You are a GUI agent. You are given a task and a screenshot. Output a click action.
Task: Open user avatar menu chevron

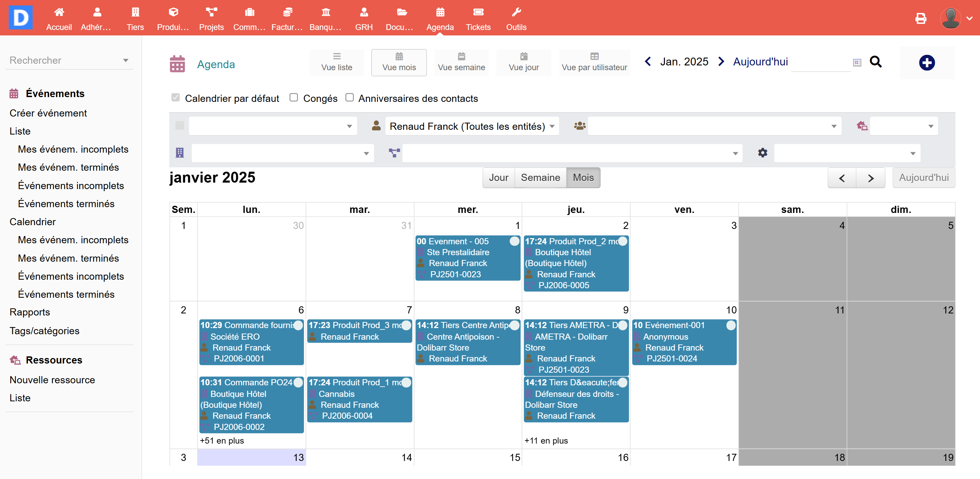click(969, 18)
